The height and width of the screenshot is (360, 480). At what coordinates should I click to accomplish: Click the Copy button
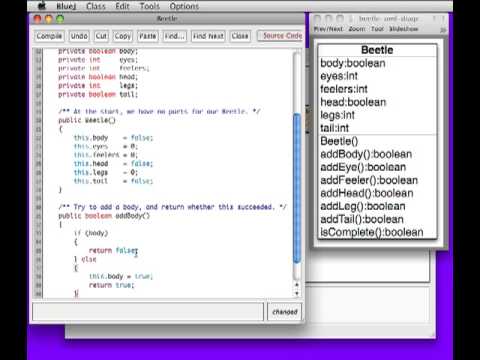click(x=123, y=36)
